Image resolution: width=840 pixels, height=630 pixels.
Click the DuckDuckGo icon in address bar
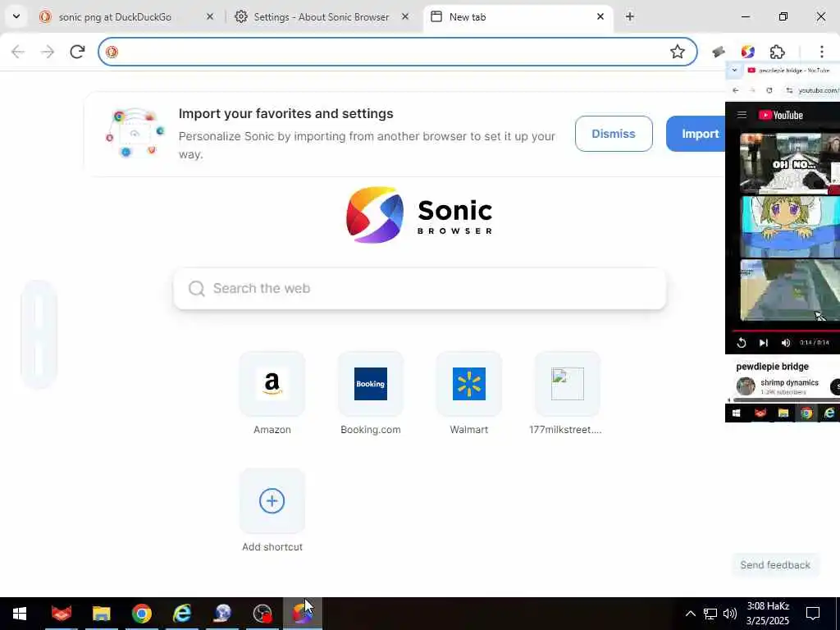tap(112, 52)
